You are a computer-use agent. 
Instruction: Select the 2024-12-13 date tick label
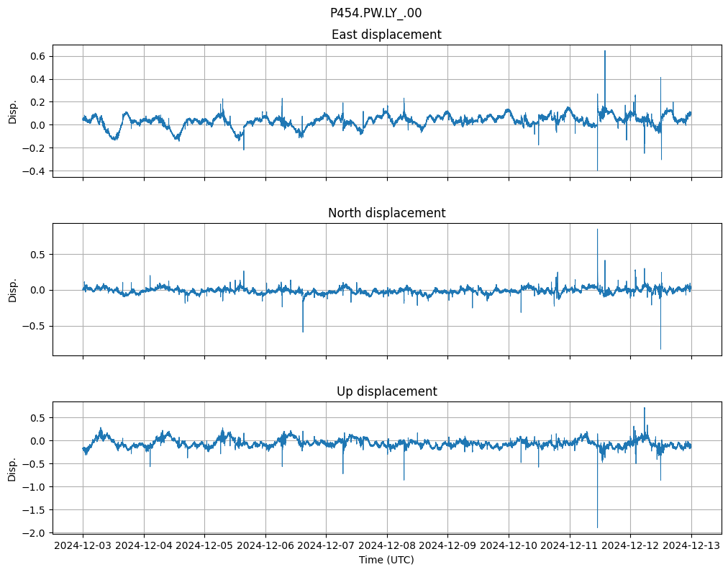click(691, 545)
